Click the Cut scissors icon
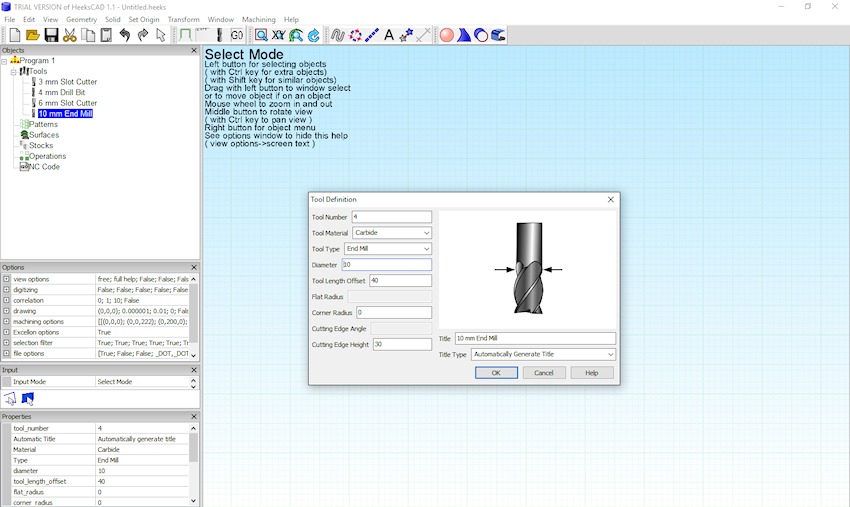The height and width of the screenshot is (507, 850). point(70,35)
